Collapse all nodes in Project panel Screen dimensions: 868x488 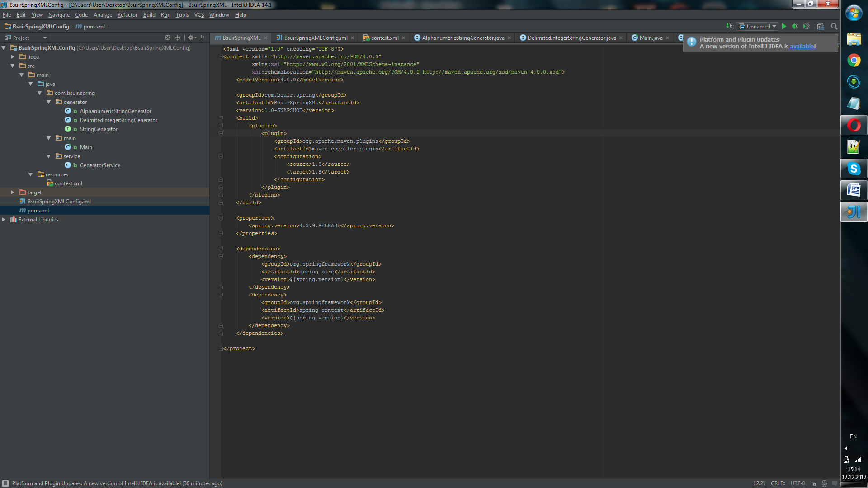pyautogui.click(x=177, y=38)
